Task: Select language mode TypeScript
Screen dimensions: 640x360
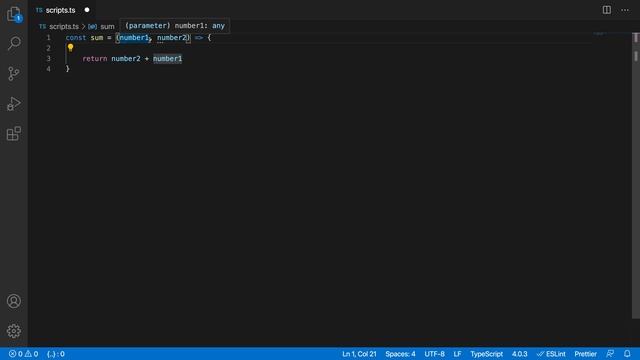Action: click(x=487, y=354)
